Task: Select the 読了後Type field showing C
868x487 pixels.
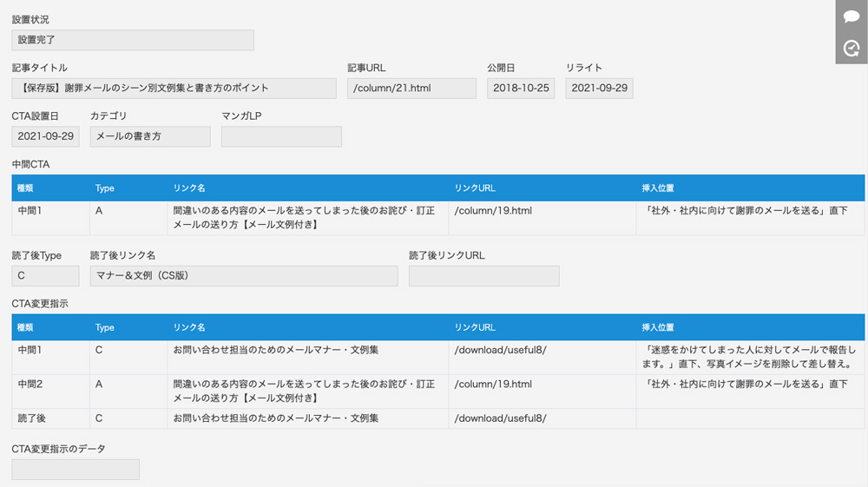Action: click(45, 275)
